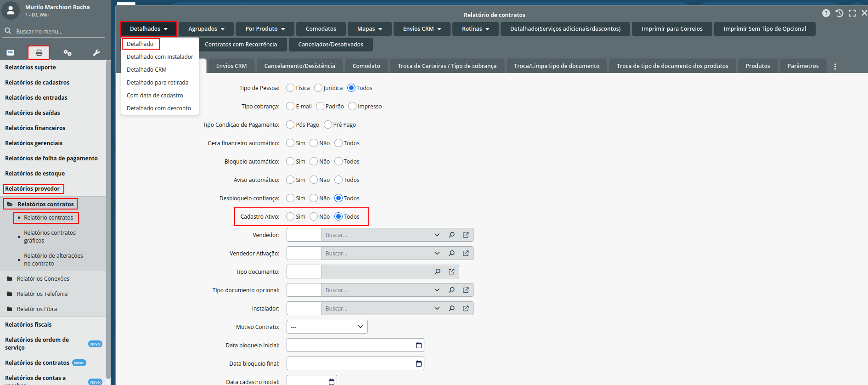Choose Detalhado com Instalador menu item
The width and height of the screenshot is (868, 385).
point(160,57)
